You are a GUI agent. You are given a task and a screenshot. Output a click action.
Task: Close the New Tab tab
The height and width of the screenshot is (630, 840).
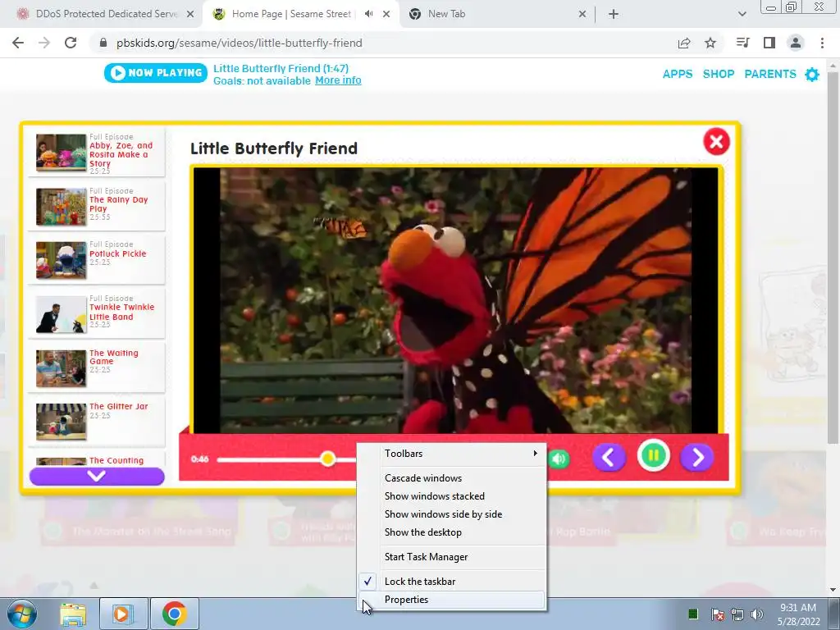582,14
